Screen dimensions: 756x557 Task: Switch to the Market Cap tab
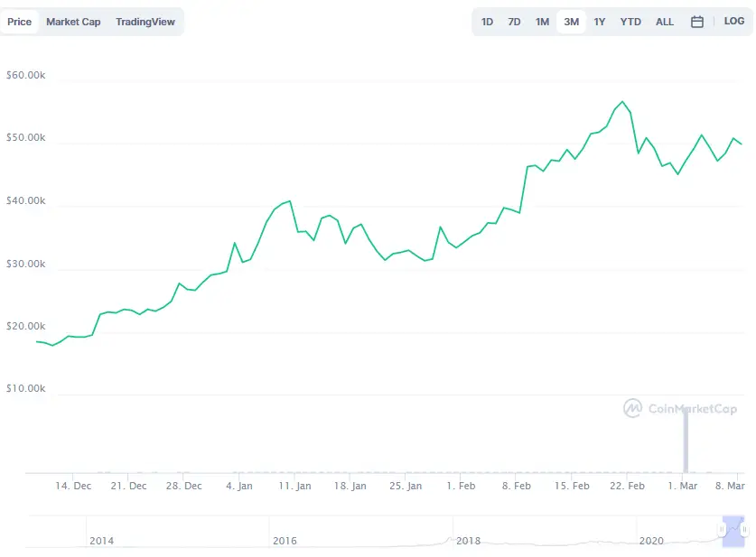tap(73, 22)
